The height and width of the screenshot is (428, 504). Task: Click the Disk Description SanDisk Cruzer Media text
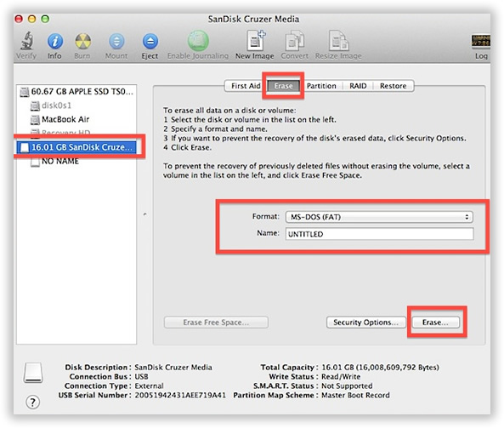pos(173,368)
